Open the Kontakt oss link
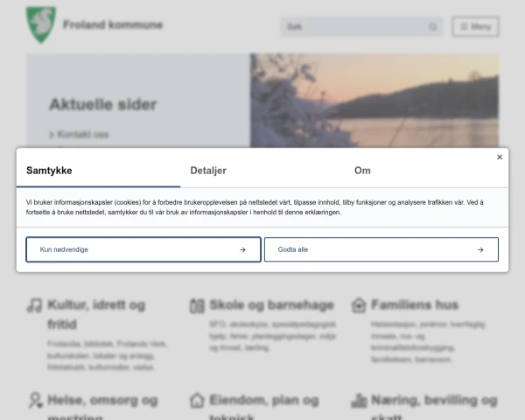Screen dimensions: 525x420 click(82, 135)
